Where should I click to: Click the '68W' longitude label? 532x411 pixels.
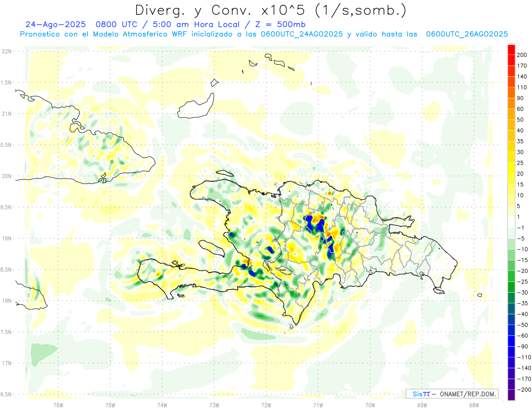[x=473, y=405]
